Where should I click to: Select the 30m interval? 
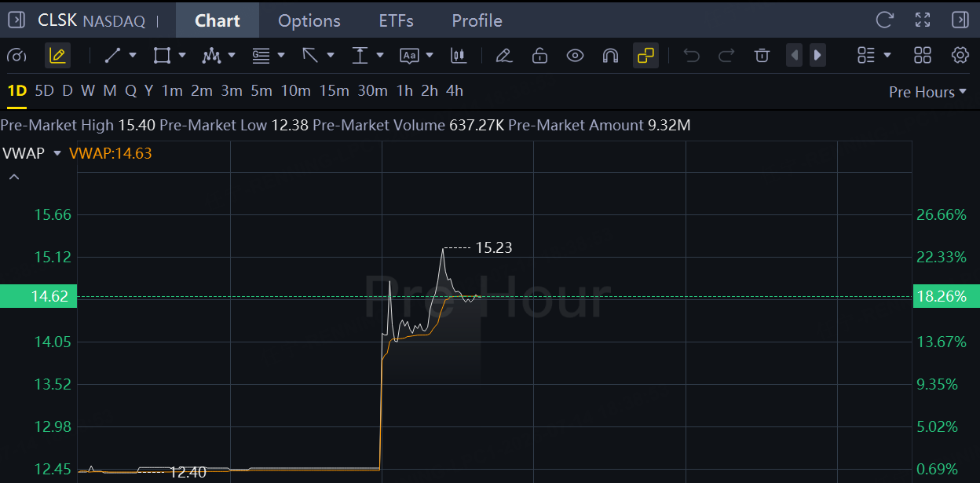coord(373,91)
